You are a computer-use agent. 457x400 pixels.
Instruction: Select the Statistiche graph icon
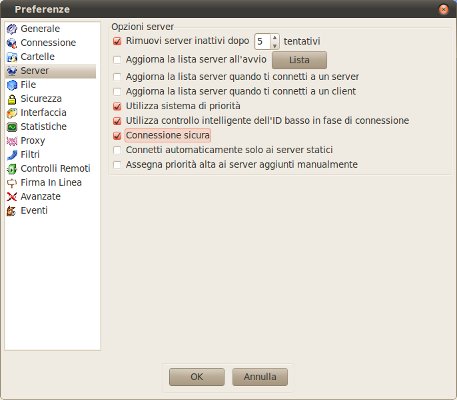click(x=12, y=127)
